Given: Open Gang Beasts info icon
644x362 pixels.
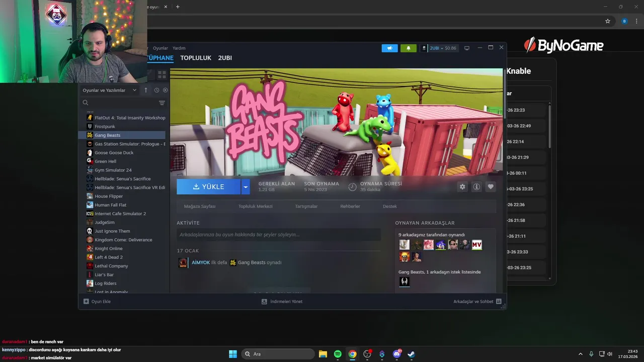Looking at the screenshot, I should (x=476, y=187).
